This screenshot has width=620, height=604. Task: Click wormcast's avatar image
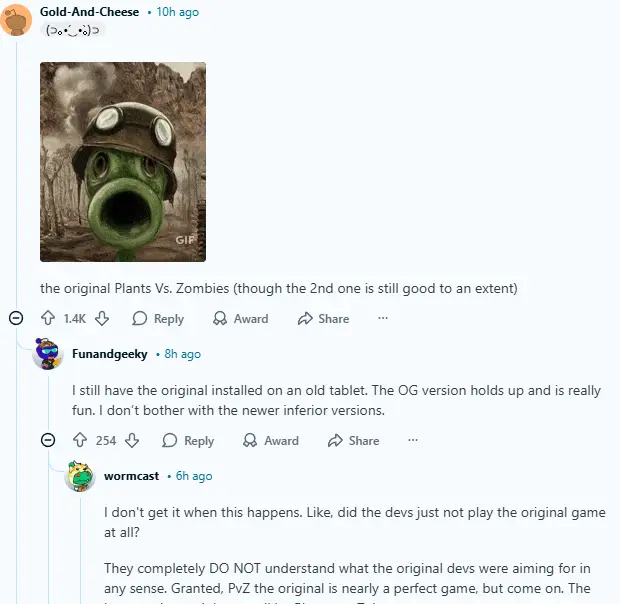(x=79, y=476)
